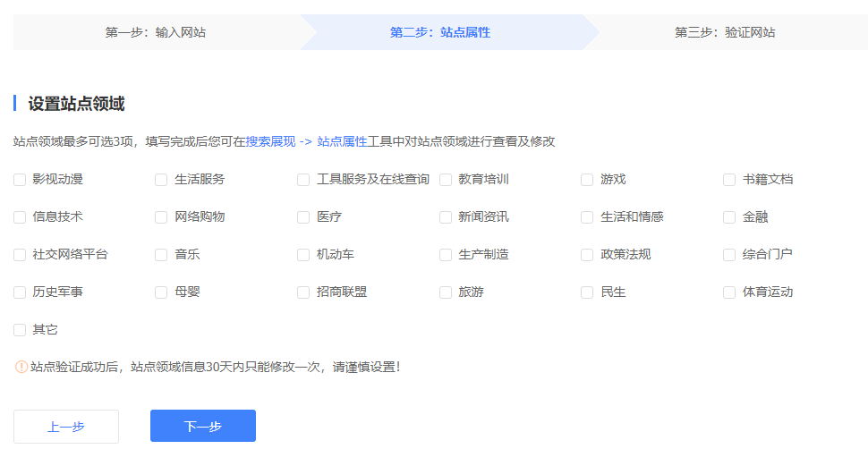Check the 网络购物 option

(161, 217)
